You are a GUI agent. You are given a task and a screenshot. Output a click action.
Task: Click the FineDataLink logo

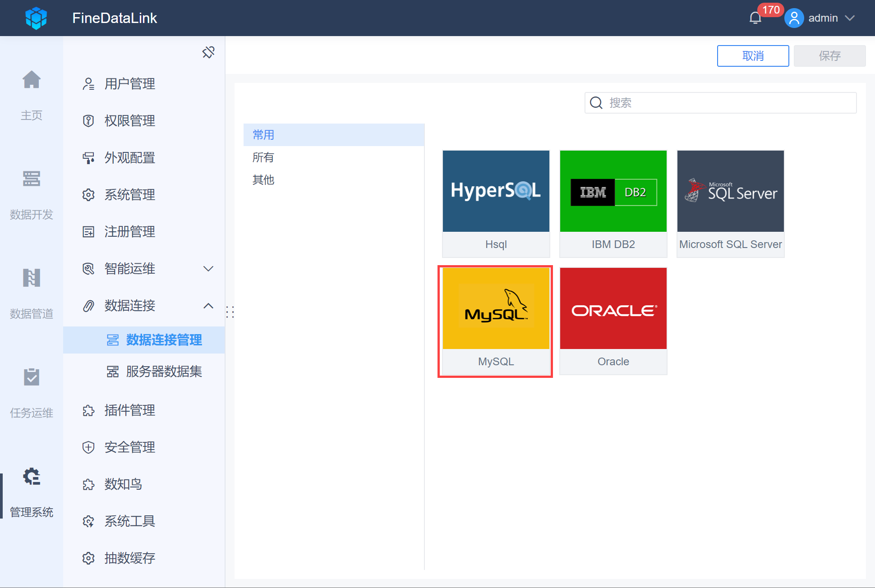click(x=36, y=18)
